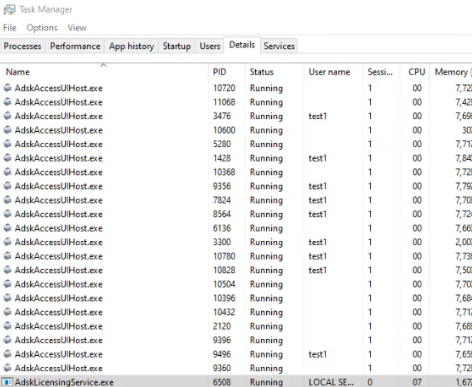This screenshot has height=387, width=472.
Task: Click icon of AdskAccessUIHost.exe with PID 8564
Action: point(8,214)
